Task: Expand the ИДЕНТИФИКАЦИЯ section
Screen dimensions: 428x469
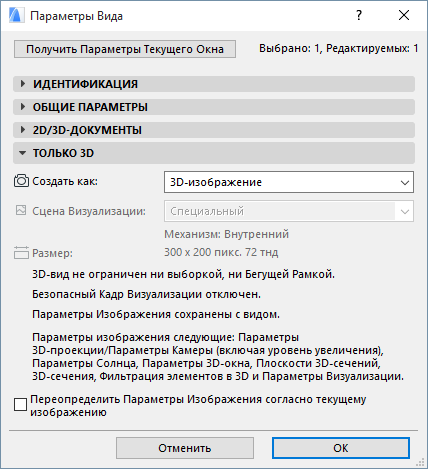Action: [214, 84]
